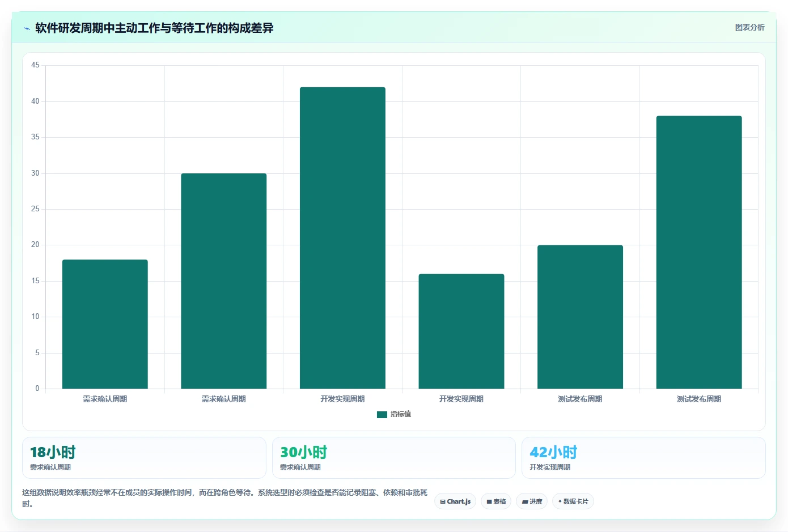Select the tallest bar with value 42
Screen dimensions: 788x532
tap(342, 238)
